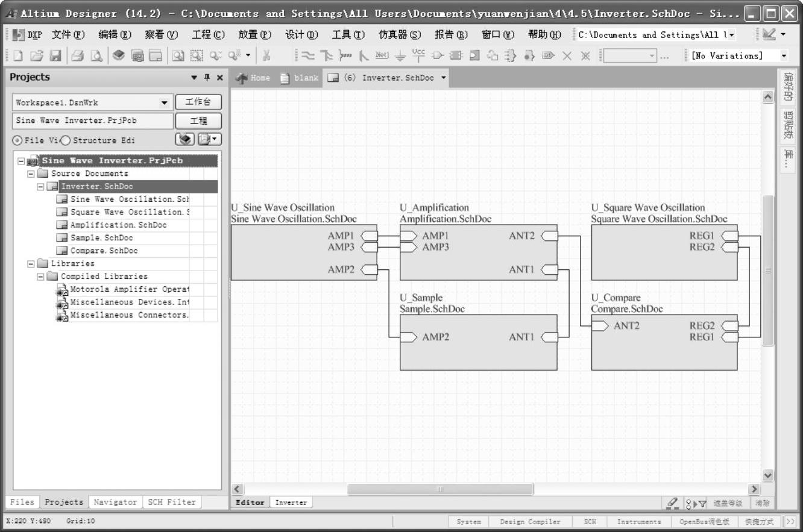Save the current schematic with the disk icon
The image size is (803, 532).
pyautogui.click(x=55, y=56)
